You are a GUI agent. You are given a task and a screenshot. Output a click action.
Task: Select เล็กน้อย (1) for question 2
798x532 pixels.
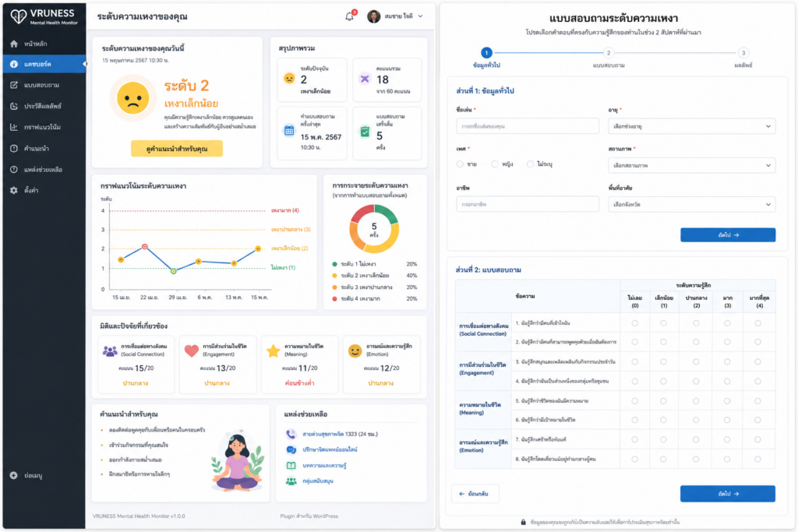point(664,342)
